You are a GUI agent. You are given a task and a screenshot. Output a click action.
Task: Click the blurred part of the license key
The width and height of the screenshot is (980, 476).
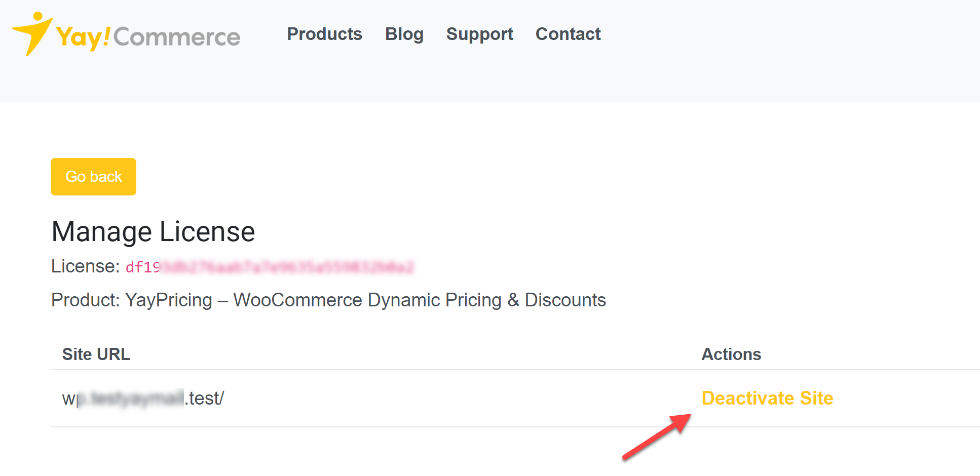pyautogui.click(x=287, y=267)
